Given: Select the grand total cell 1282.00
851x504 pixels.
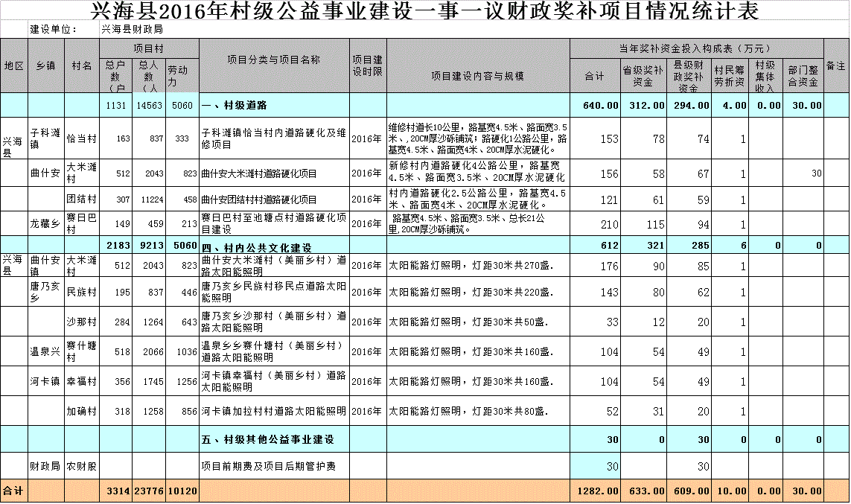Looking at the screenshot, I should [596, 491].
